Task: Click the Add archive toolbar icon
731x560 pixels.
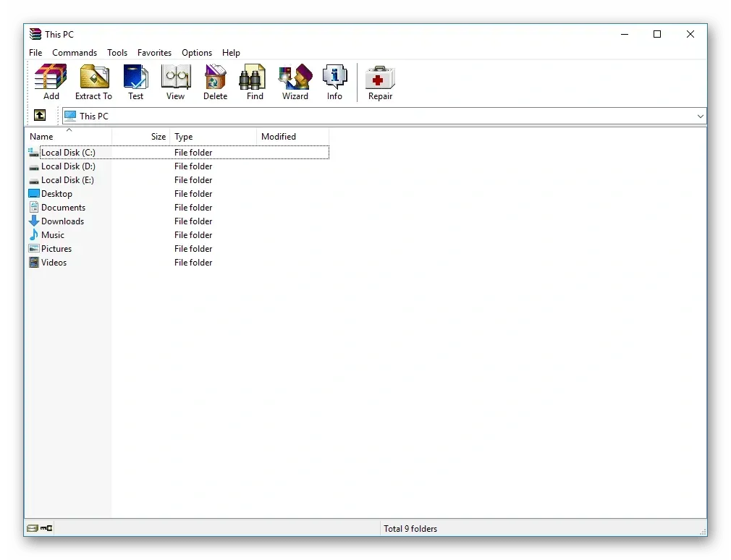Action: [51, 77]
